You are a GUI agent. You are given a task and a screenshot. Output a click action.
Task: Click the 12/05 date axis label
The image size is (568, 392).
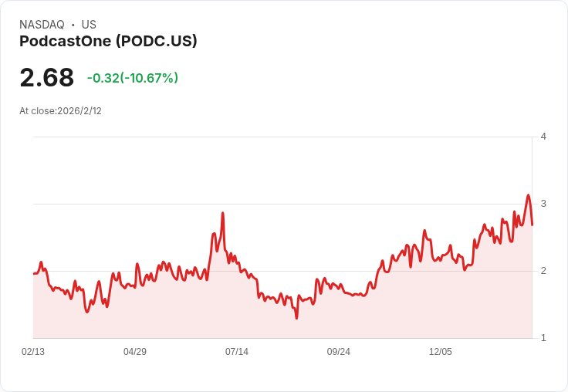click(x=440, y=351)
